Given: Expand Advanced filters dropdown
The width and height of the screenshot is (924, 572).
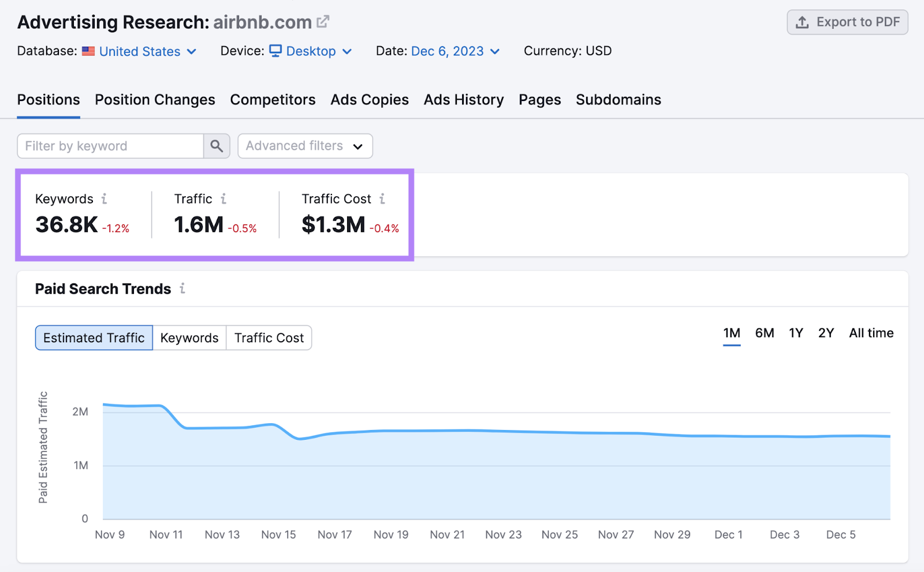Looking at the screenshot, I should click(305, 146).
